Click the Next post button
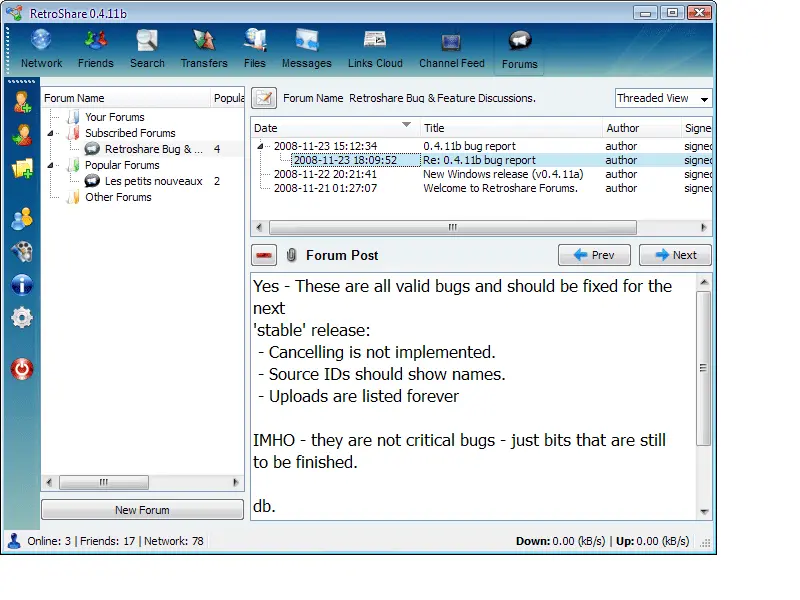Image resolution: width=800 pixels, height=600 pixels. (675, 255)
